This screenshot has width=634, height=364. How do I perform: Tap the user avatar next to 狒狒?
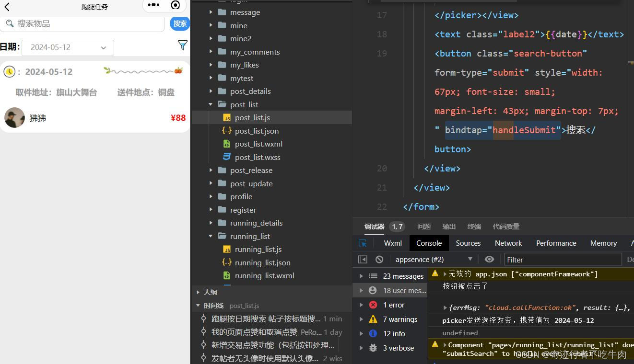tap(14, 117)
